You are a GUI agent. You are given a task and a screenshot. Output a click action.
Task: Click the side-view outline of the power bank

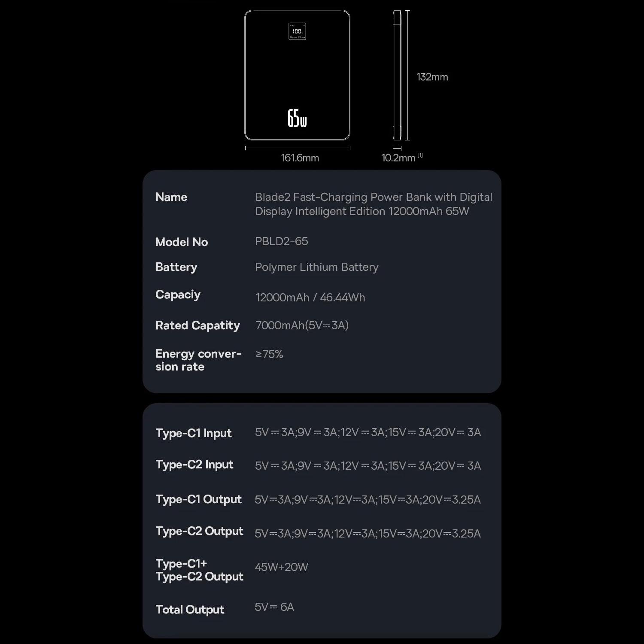(397, 76)
